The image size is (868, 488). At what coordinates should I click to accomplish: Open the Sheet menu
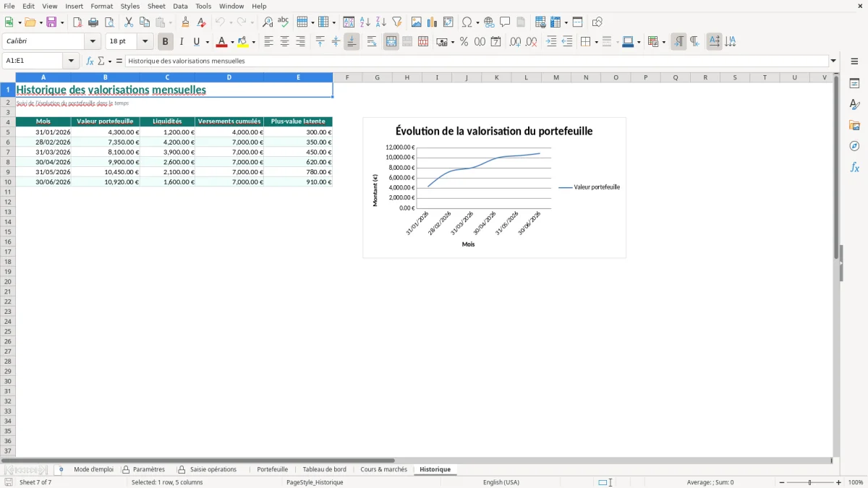[156, 6]
